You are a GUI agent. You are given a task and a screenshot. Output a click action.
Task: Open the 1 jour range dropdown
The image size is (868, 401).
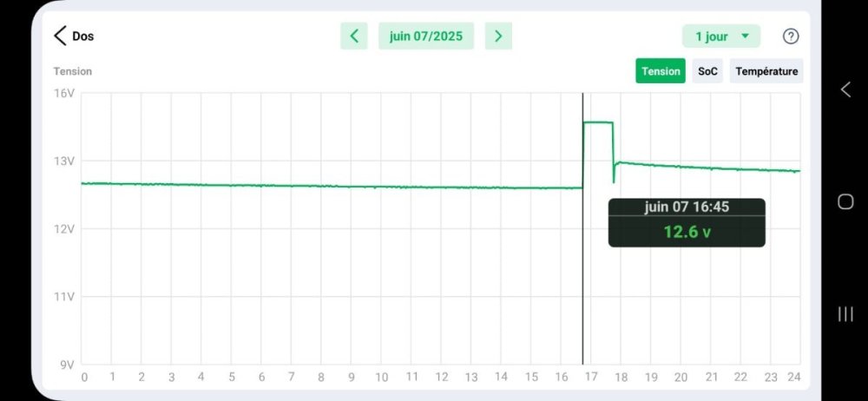[721, 36]
